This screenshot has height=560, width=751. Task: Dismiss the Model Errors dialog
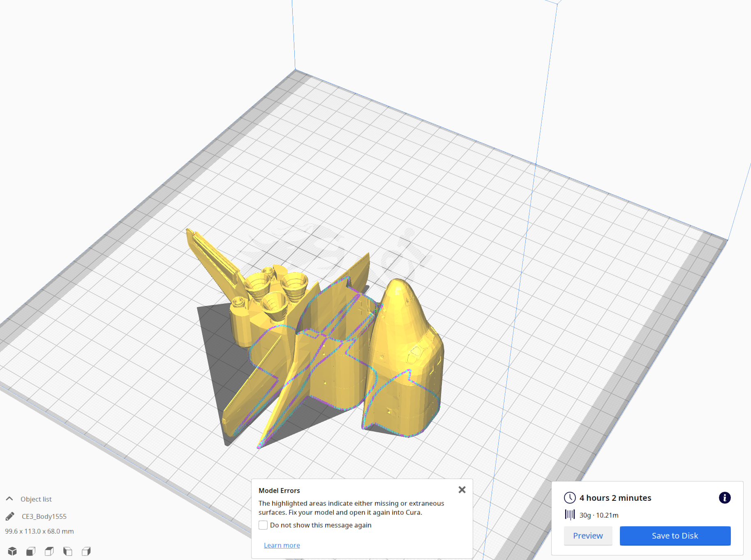pos(462,490)
